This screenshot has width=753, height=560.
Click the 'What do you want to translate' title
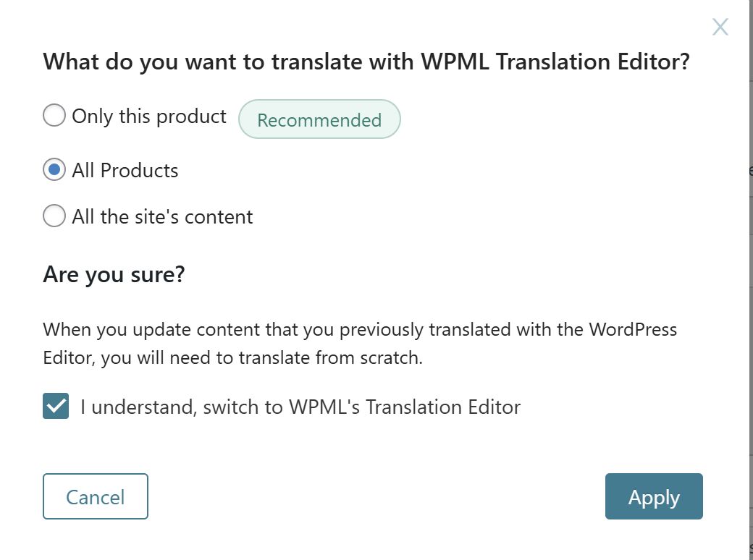click(366, 61)
